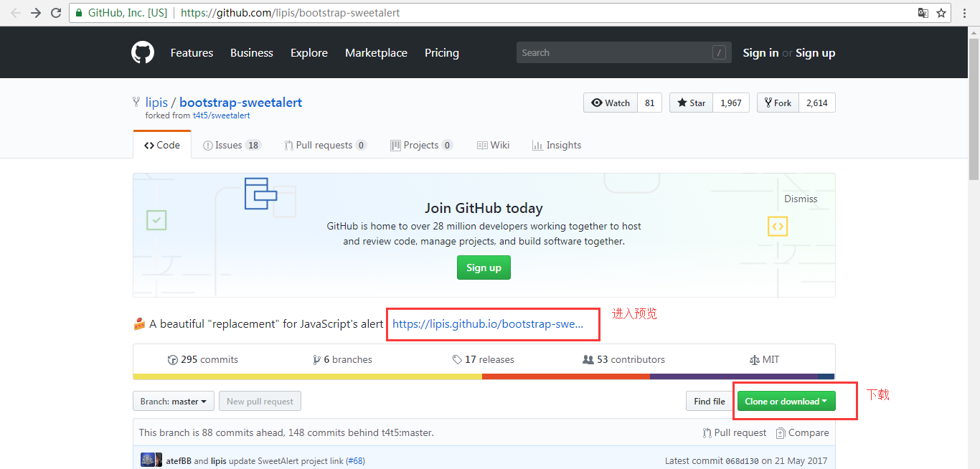The width and height of the screenshot is (980, 469).
Task: Click the Fork button
Action: click(778, 103)
